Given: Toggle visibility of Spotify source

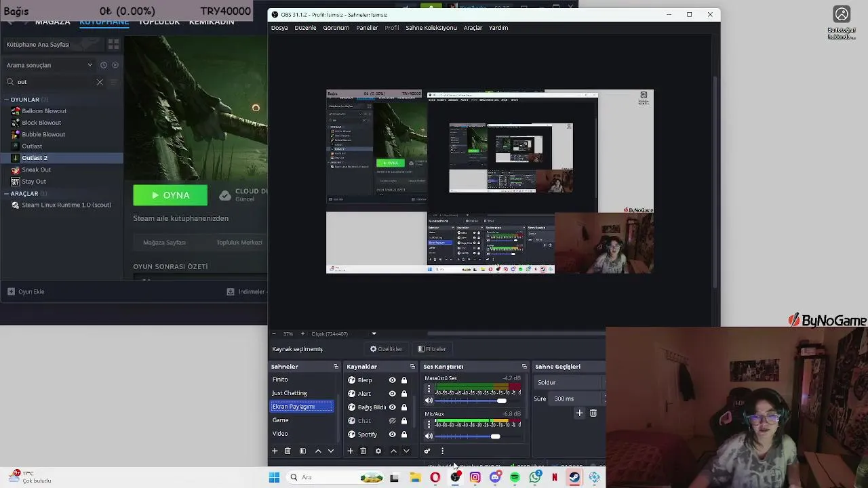Looking at the screenshot, I should coord(392,434).
